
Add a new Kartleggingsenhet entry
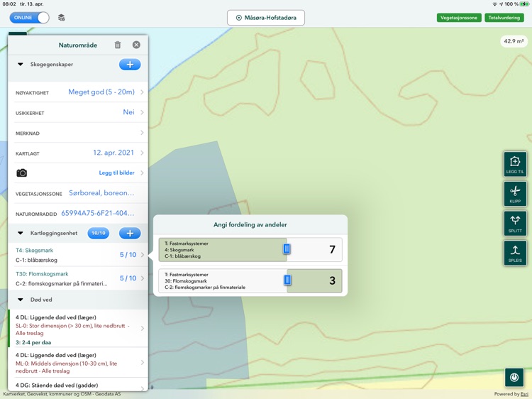click(130, 234)
